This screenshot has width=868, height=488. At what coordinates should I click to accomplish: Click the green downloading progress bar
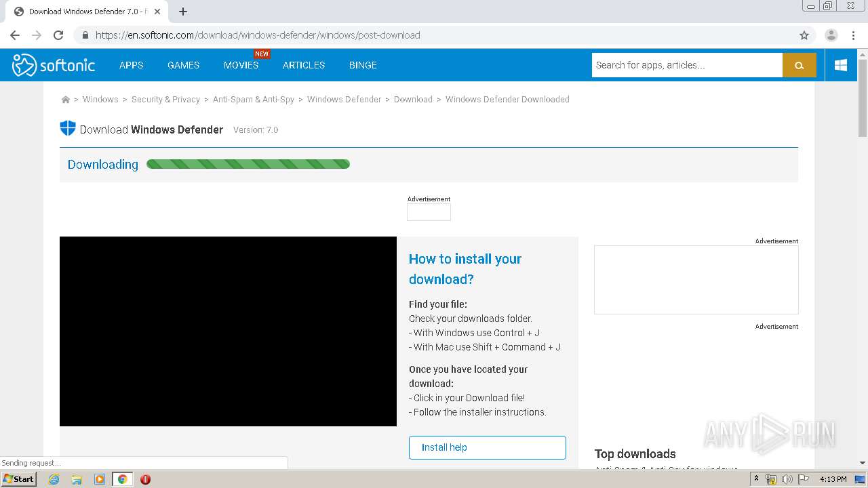click(248, 164)
